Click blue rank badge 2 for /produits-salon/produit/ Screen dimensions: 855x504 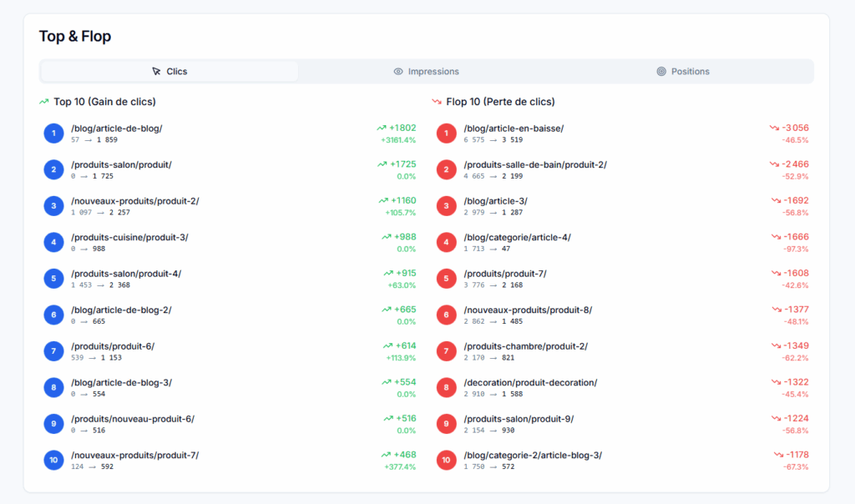tap(53, 169)
